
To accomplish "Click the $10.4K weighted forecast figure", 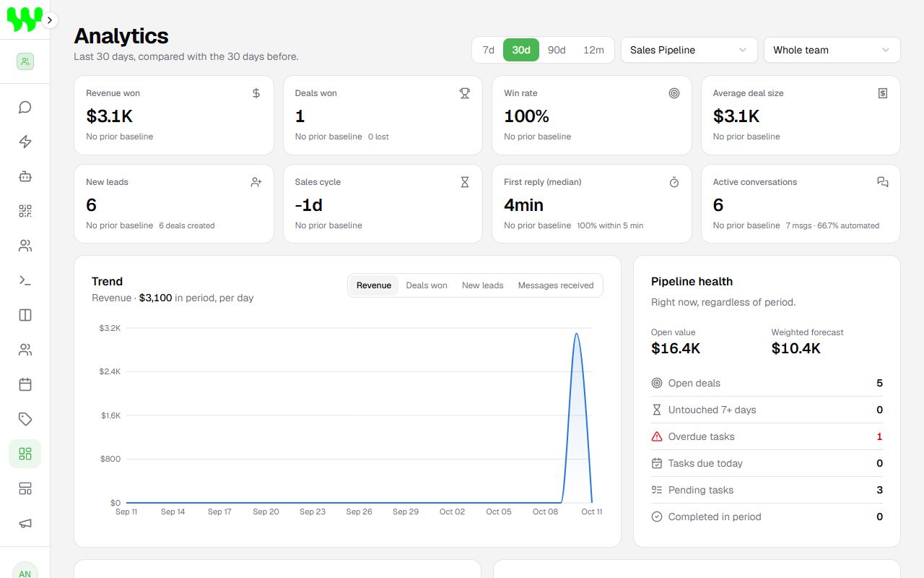I will point(796,348).
